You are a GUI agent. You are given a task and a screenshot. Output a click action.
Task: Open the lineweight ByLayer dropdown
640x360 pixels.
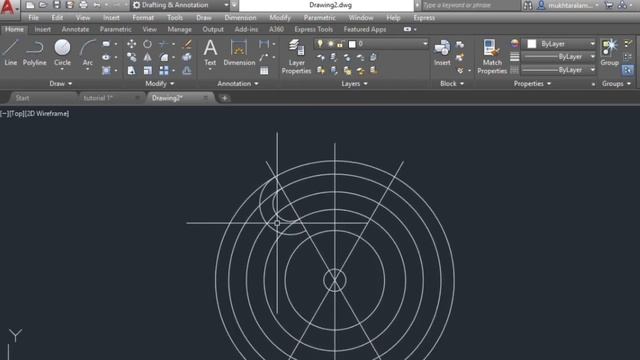point(593,57)
